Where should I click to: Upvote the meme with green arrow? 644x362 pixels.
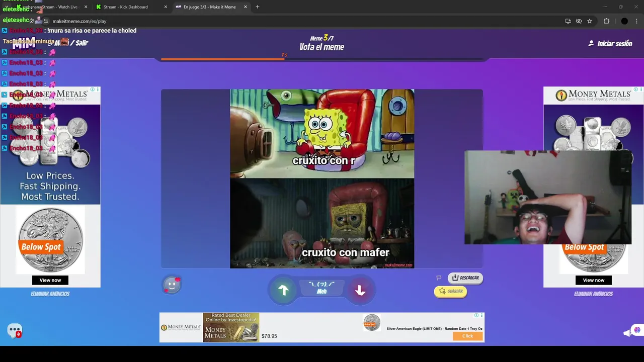tap(283, 290)
